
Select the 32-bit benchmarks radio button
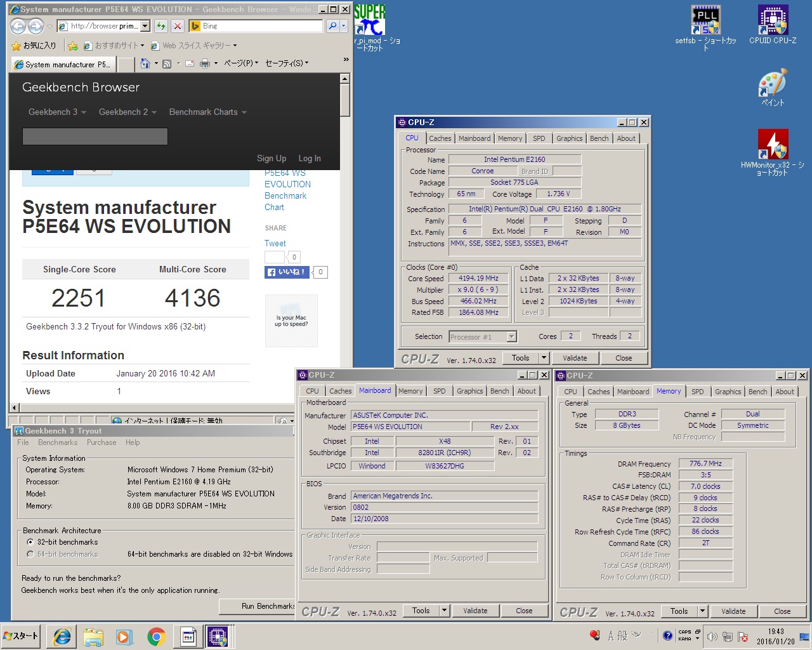point(30,542)
